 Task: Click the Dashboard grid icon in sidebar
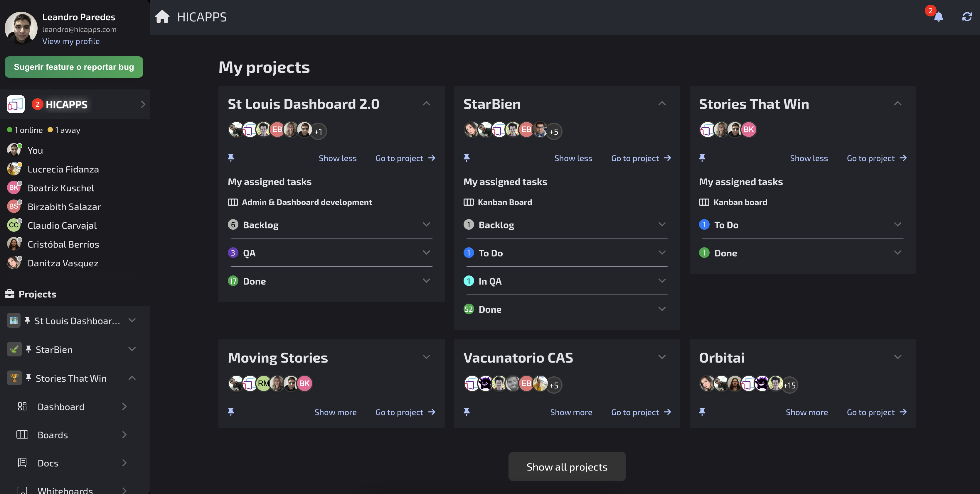[x=22, y=407]
